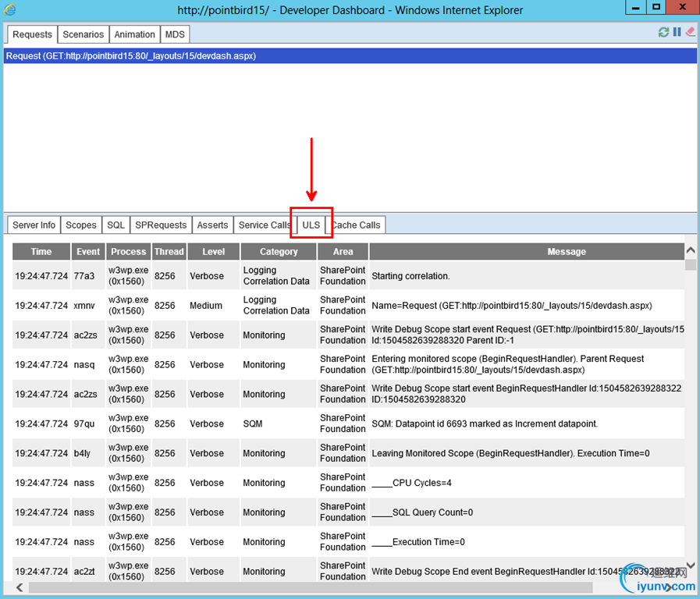Click the Category column header
The image size is (700, 599).
[279, 252]
